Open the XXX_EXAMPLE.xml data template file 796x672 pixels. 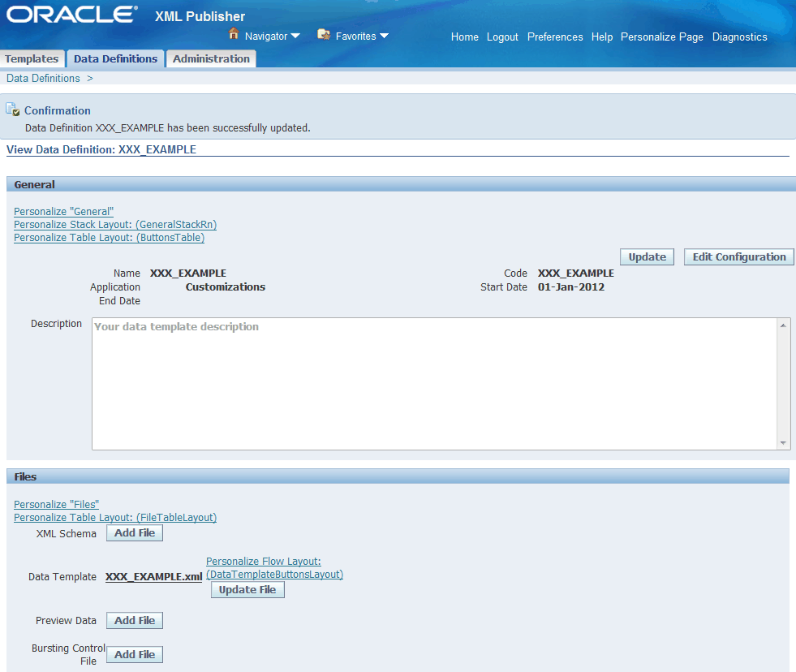154,577
